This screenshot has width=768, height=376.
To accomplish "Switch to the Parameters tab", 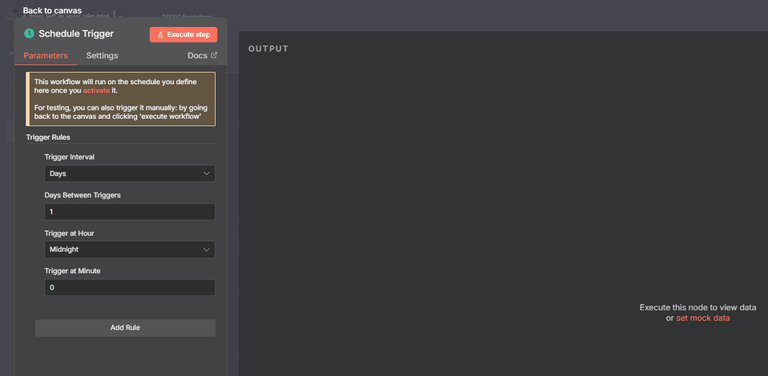I will pyautogui.click(x=46, y=56).
